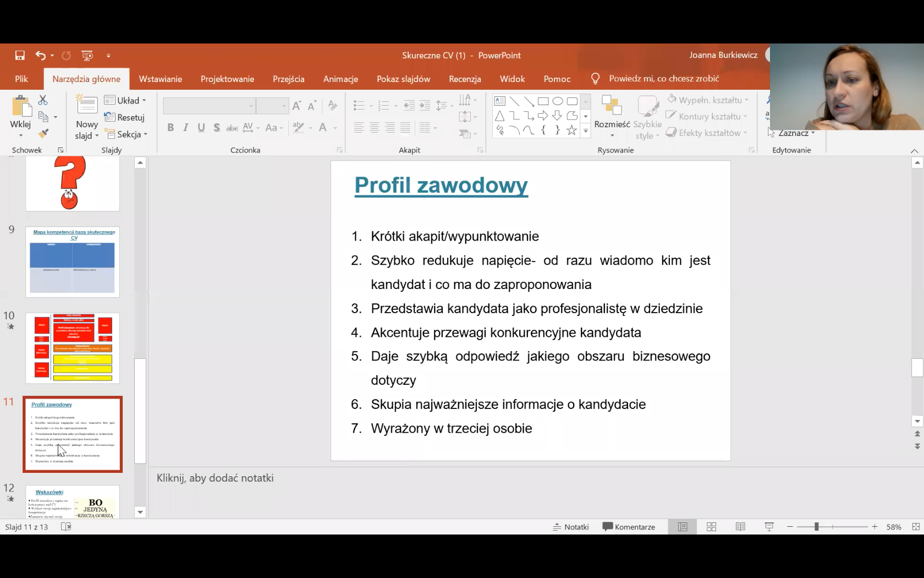Image resolution: width=924 pixels, height=578 pixels.
Task: Click Decrease List Level icon
Action: 409,105
